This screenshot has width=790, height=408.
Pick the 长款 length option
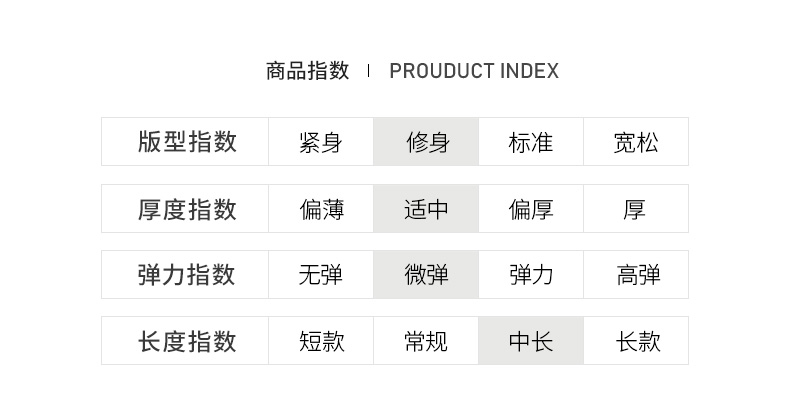coord(635,341)
